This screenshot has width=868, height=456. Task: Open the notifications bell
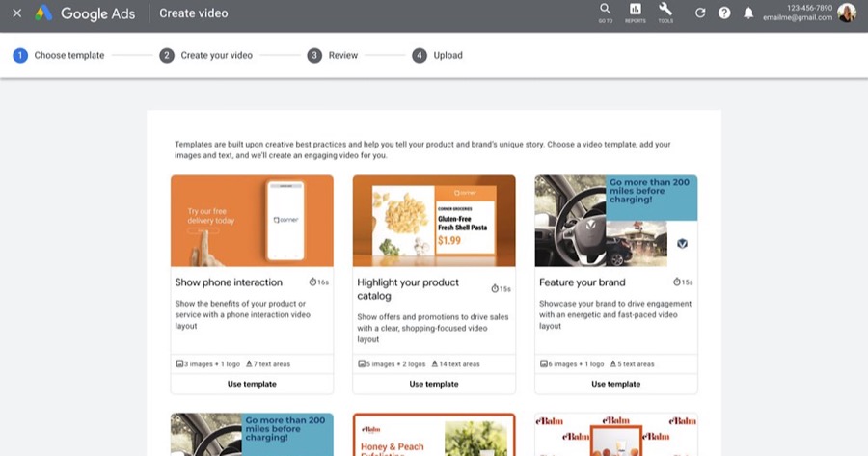point(748,13)
